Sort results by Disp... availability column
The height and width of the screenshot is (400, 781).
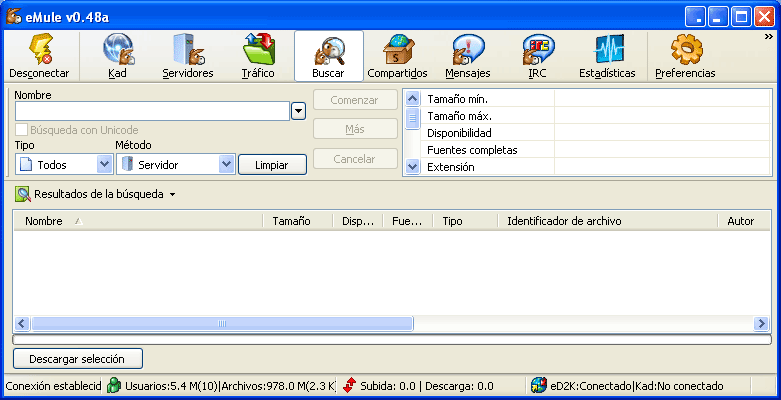click(x=358, y=221)
